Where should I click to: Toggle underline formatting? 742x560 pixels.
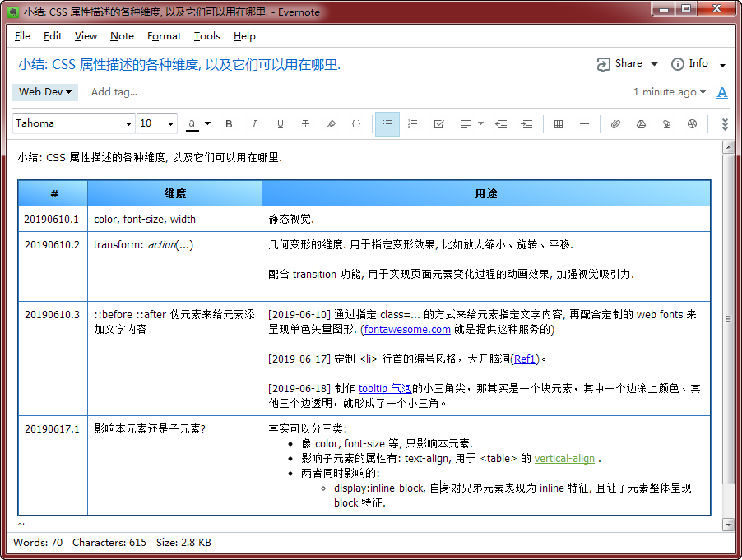[x=281, y=124]
